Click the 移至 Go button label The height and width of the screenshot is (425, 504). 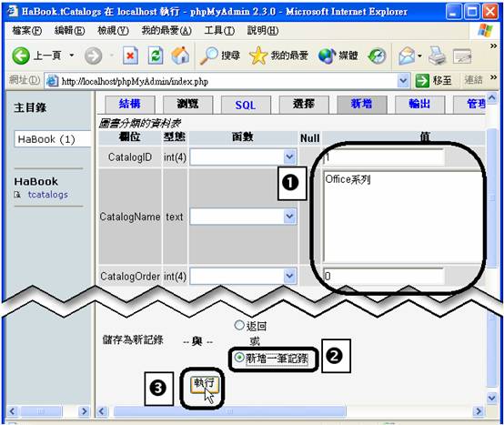[442, 80]
